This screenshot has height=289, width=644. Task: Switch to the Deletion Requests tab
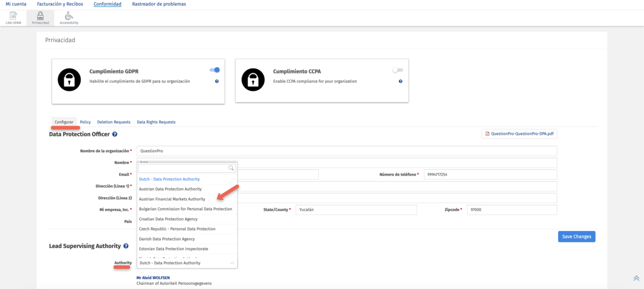114,122
